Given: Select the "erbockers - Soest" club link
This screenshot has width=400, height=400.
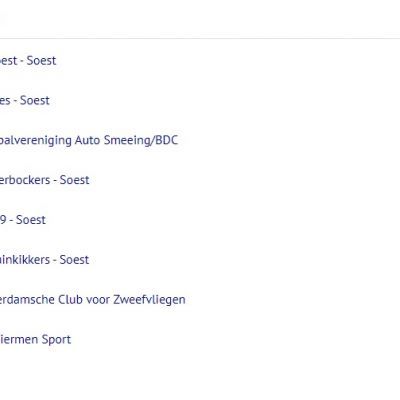Looking at the screenshot, I should pos(45,180).
